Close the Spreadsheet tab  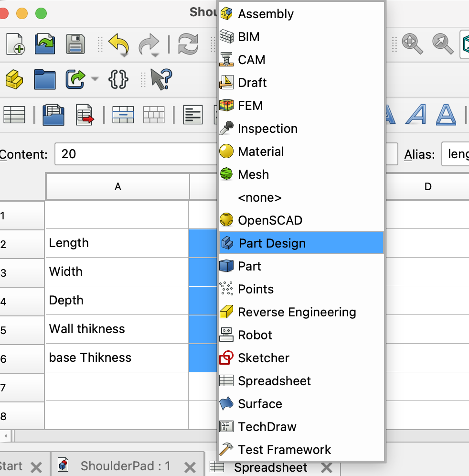click(327, 467)
